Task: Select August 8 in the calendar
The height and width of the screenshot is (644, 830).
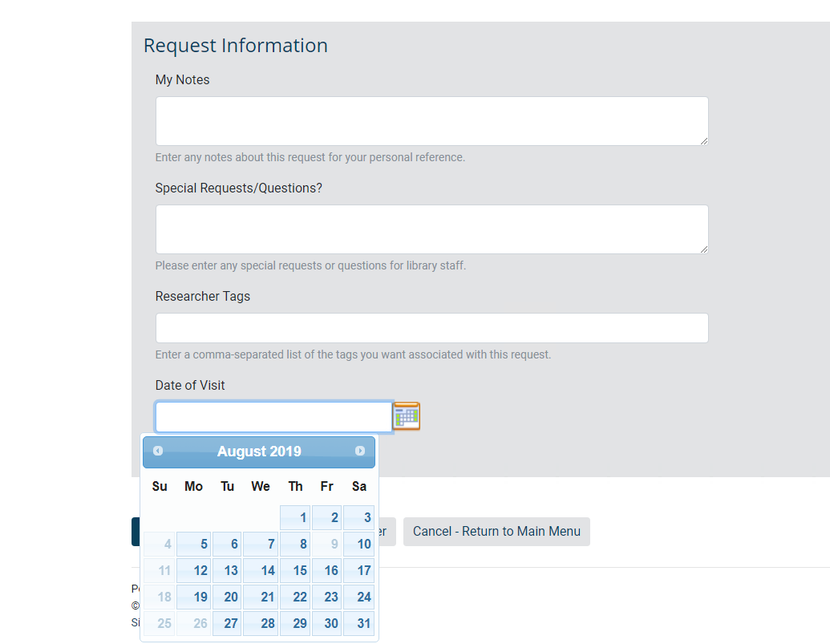Action: pyautogui.click(x=294, y=544)
